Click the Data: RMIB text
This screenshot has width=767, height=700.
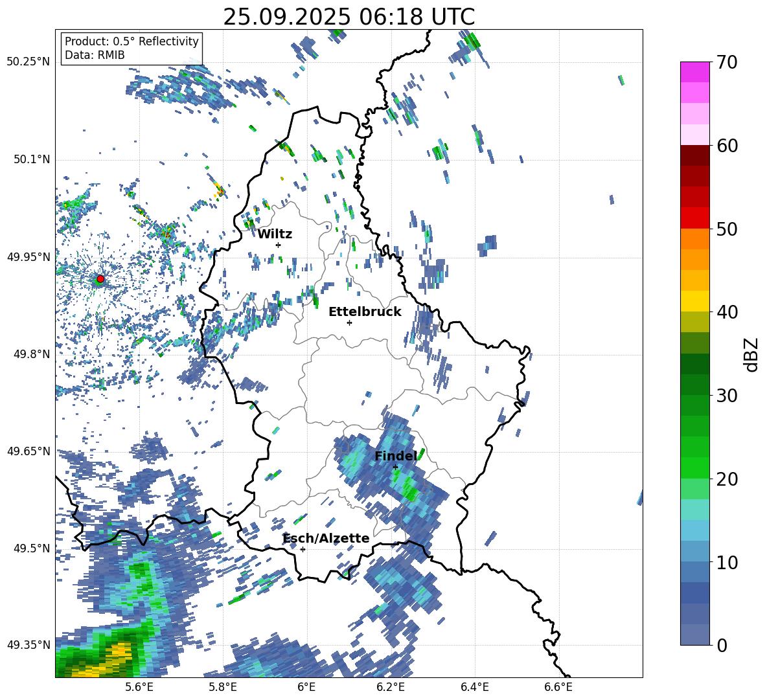click(95, 55)
